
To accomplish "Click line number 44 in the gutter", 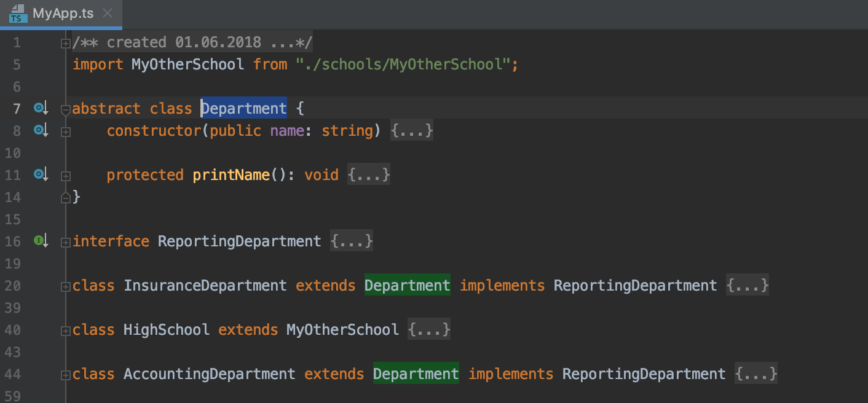I will click(12, 374).
